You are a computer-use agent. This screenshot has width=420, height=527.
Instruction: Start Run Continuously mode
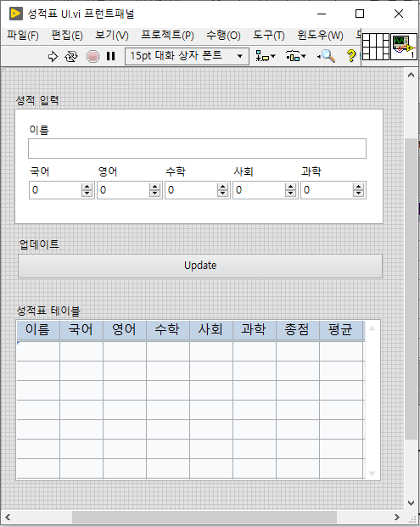coord(71,56)
